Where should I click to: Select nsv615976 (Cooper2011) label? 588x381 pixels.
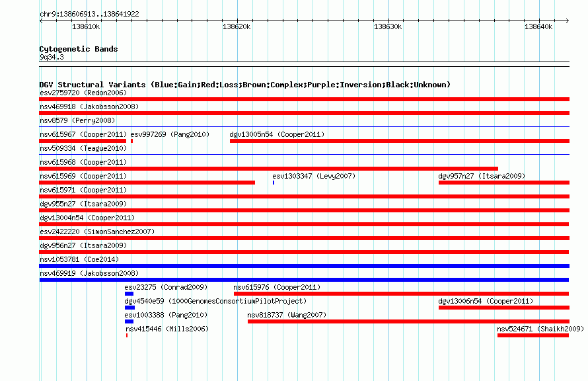pyautogui.click(x=277, y=287)
